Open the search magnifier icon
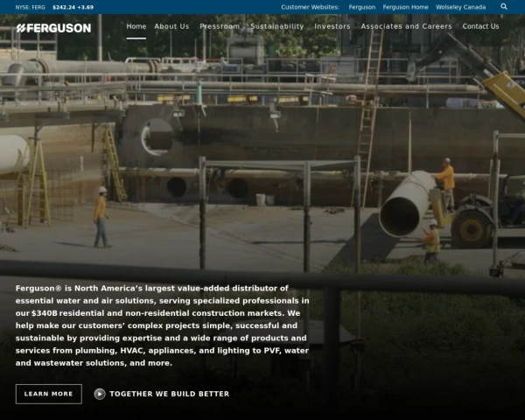Viewport: 525px width, 420px height. click(x=504, y=7)
